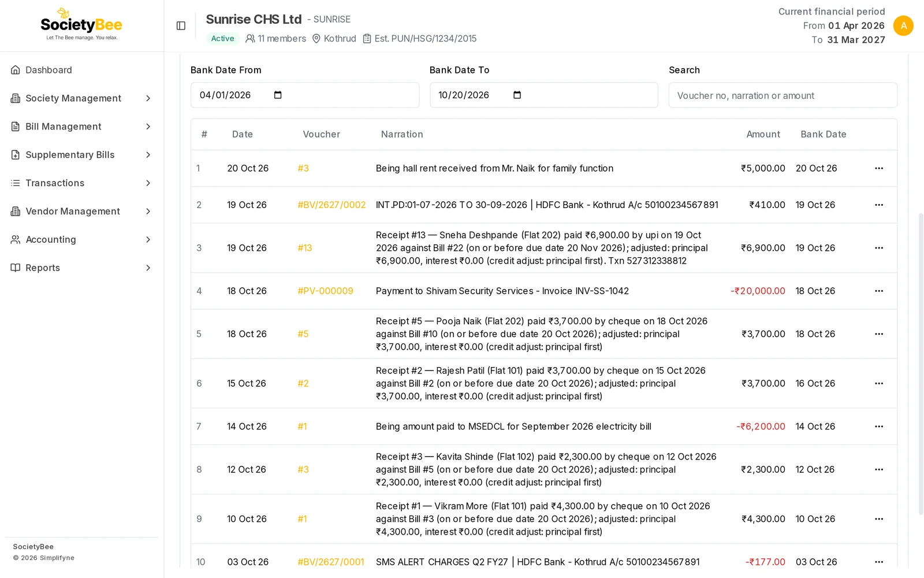Click the Narration column header
Screen dimensions: 924x578
pos(402,134)
